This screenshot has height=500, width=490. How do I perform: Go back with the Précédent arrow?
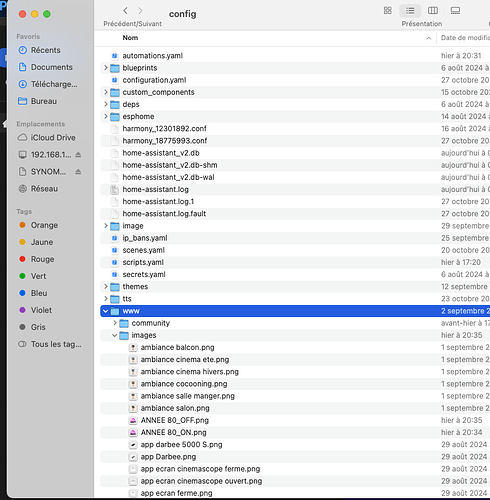pyautogui.click(x=125, y=11)
